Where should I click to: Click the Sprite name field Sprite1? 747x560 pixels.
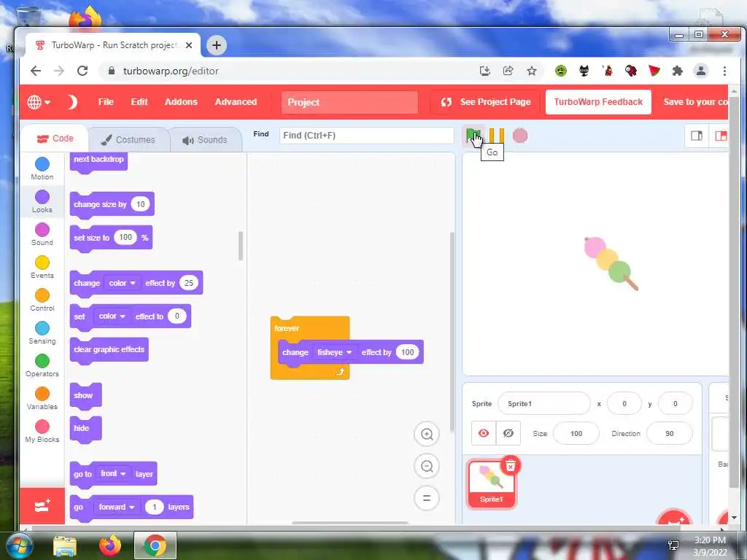pyautogui.click(x=543, y=404)
